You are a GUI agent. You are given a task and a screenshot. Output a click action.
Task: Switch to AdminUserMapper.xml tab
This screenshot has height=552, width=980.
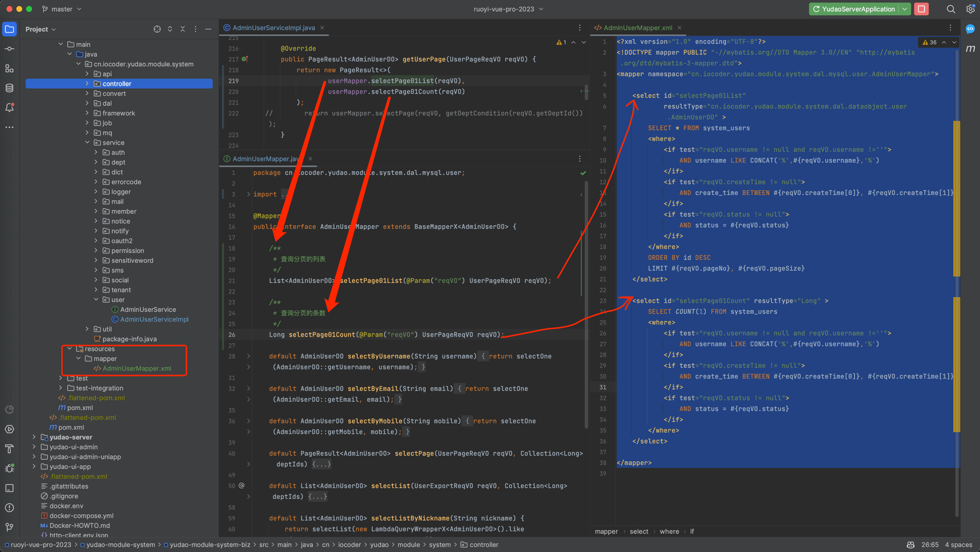coord(637,28)
